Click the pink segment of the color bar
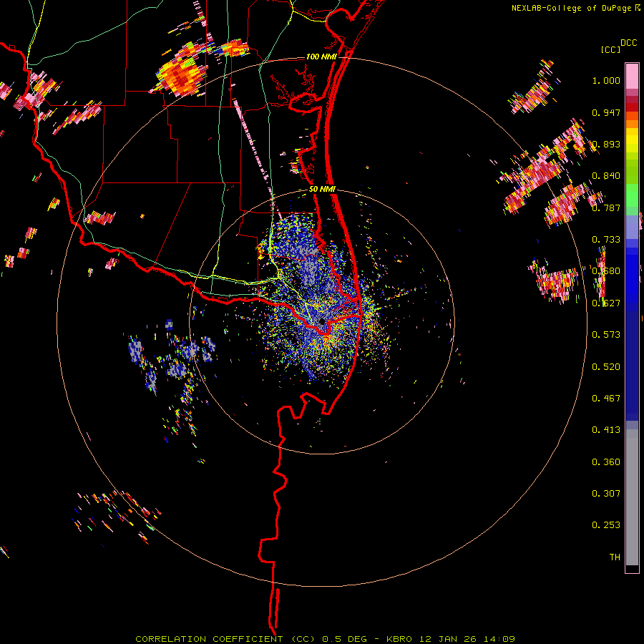The image size is (644, 644). point(632,76)
